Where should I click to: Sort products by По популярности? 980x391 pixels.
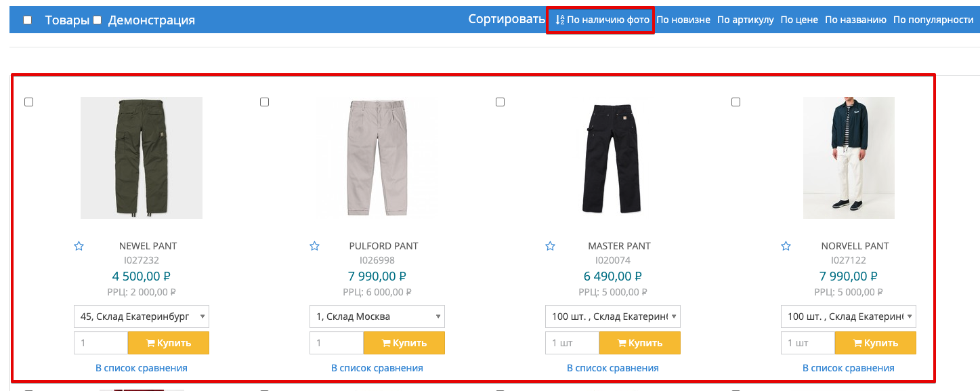(x=933, y=20)
